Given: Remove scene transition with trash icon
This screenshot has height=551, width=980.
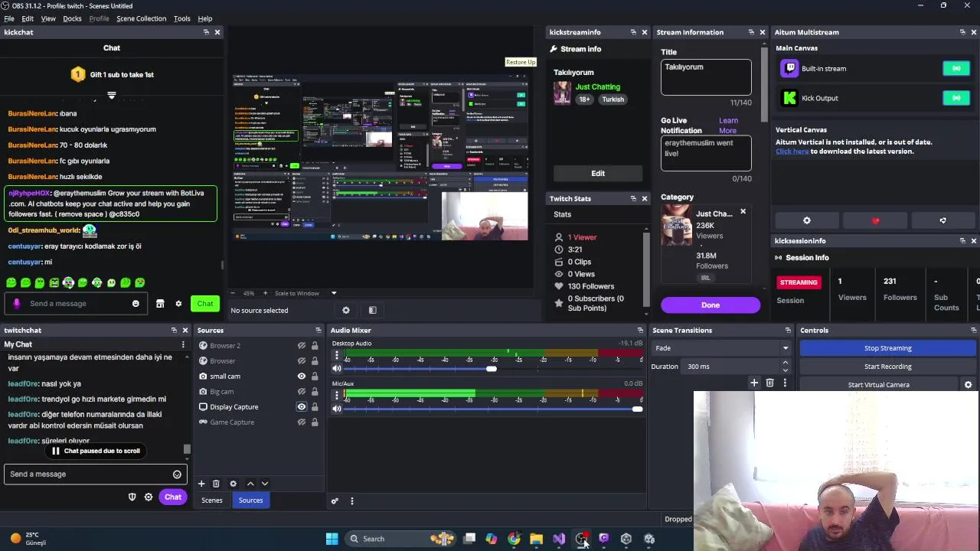Looking at the screenshot, I should pyautogui.click(x=770, y=383).
